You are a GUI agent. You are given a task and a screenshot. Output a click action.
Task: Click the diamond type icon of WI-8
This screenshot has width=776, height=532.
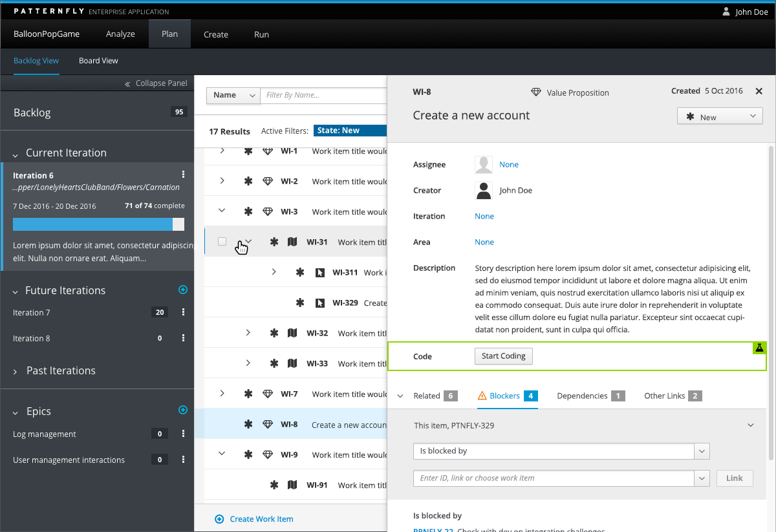268,425
